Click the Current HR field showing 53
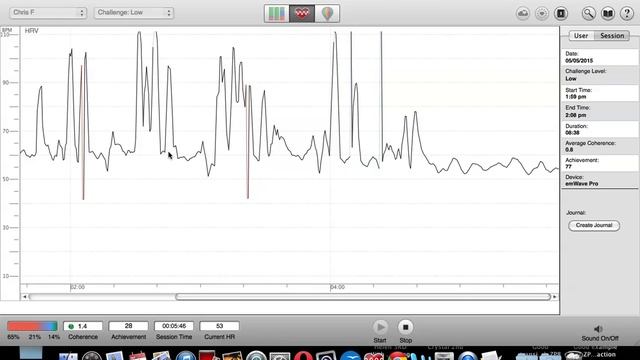The image size is (640, 360). coord(219,326)
